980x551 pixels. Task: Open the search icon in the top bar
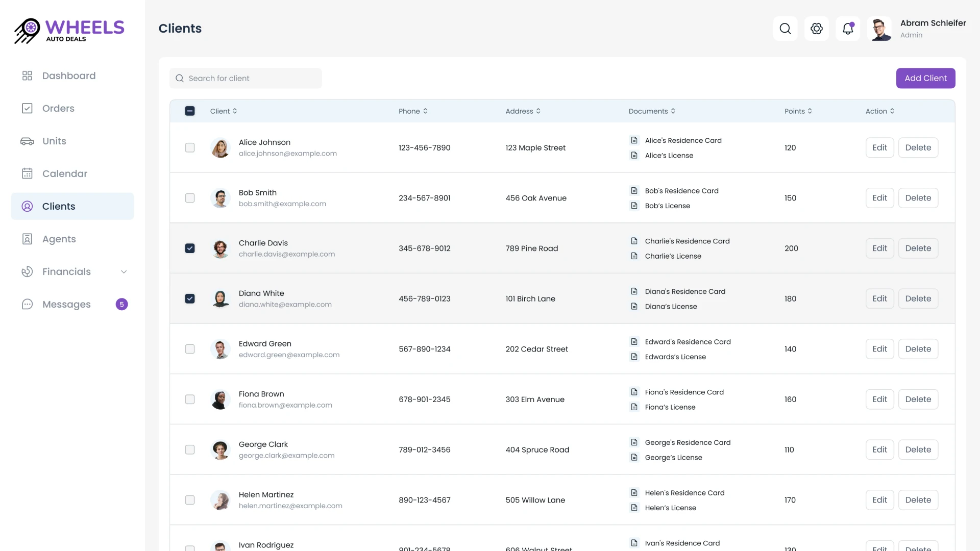pos(785,29)
